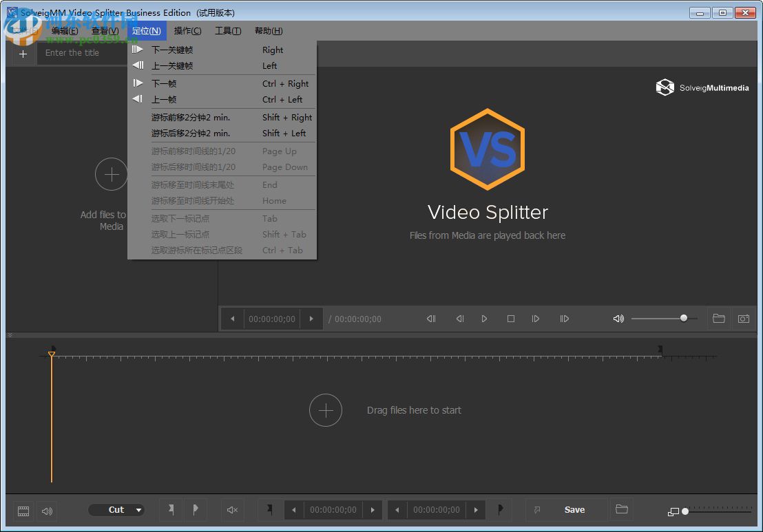Click the right marker flag icon

click(x=196, y=509)
